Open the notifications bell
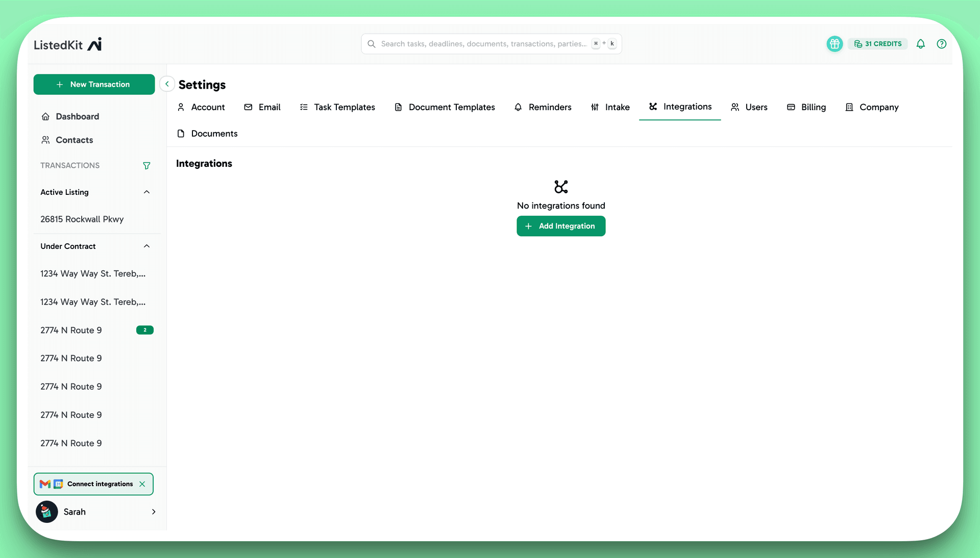The height and width of the screenshot is (558, 980). tap(921, 44)
